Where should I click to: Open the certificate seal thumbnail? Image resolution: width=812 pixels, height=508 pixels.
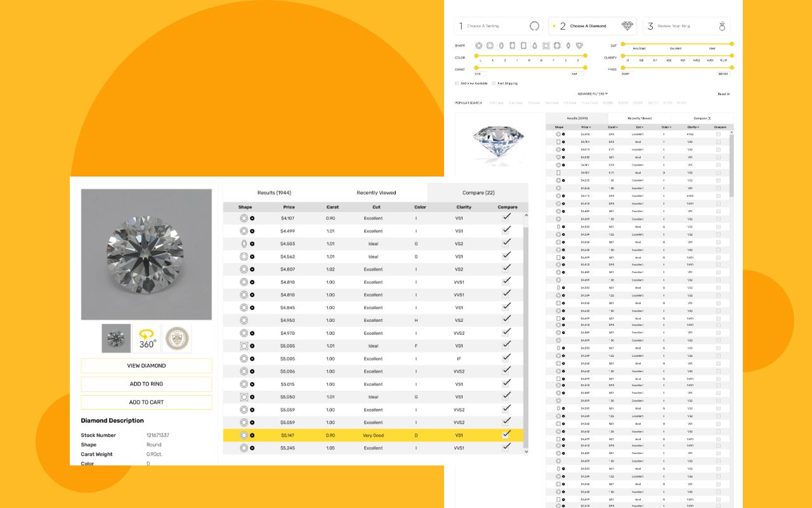(177, 338)
